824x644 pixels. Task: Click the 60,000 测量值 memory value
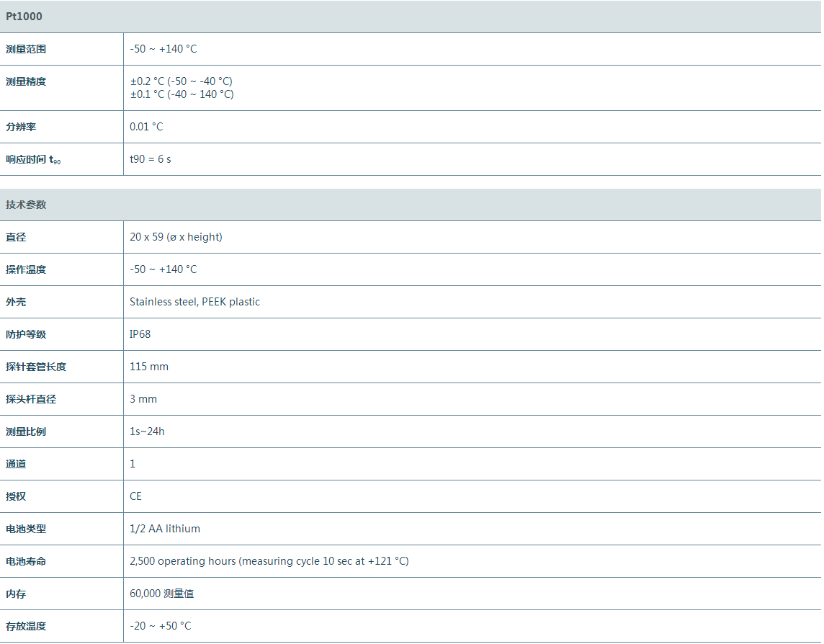click(161, 594)
